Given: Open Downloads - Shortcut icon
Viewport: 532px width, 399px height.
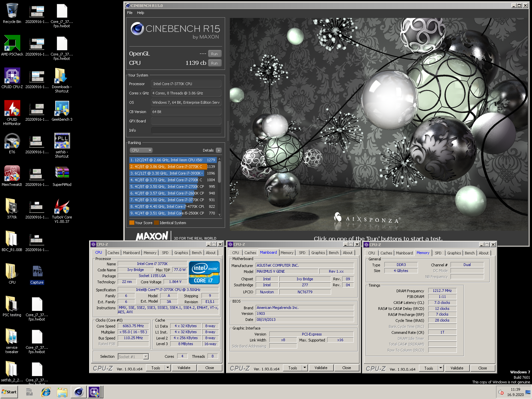Looking at the screenshot, I should point(62,80).
